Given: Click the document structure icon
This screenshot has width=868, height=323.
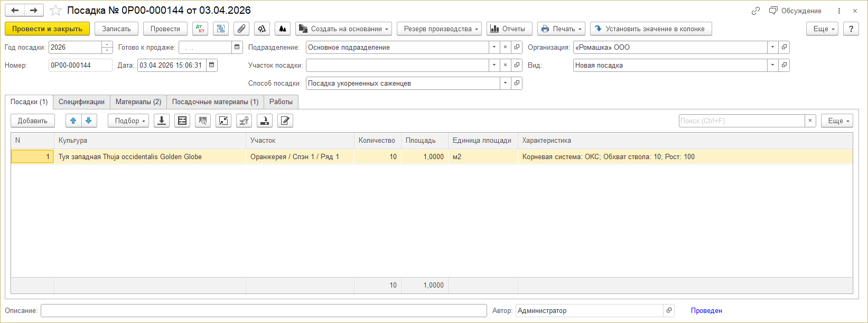Looking at the screenshot, I should tap(221, 29).
